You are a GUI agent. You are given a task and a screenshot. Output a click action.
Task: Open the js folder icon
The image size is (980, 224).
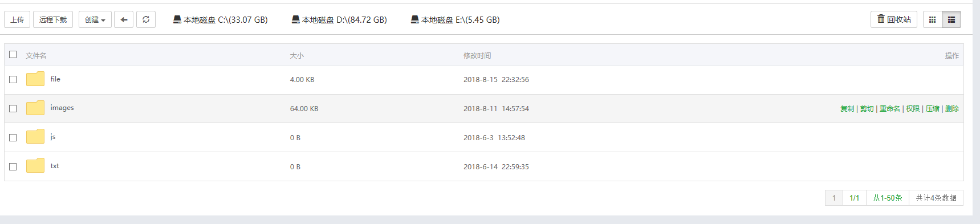click(35, 136)
